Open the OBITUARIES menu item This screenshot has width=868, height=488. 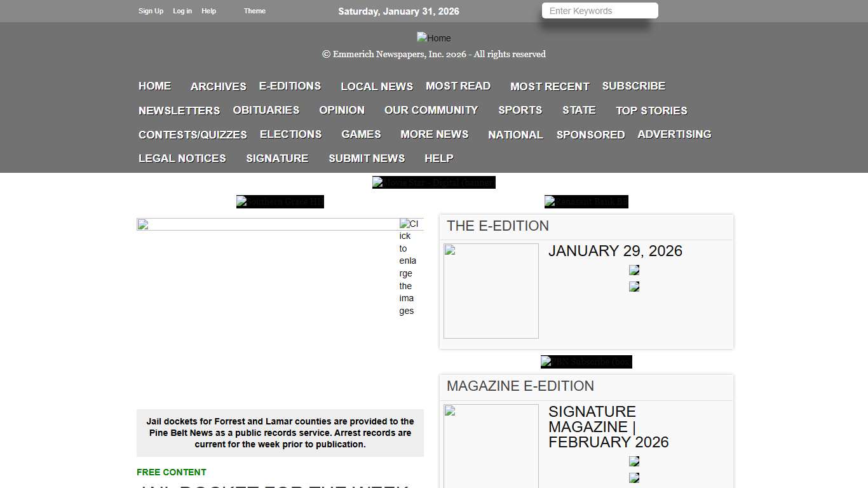click(x=266, y=110)
